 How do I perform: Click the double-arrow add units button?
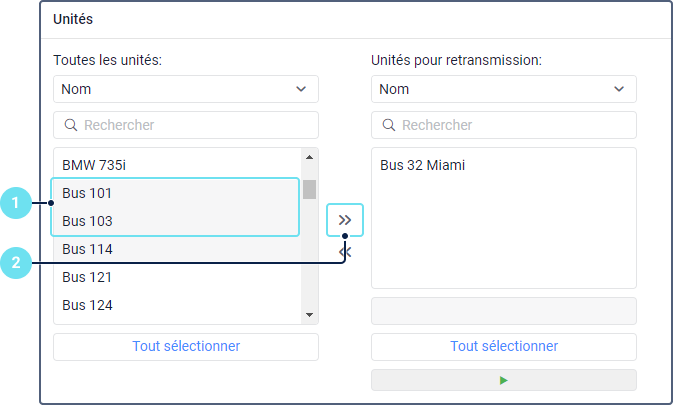point(345,219)
